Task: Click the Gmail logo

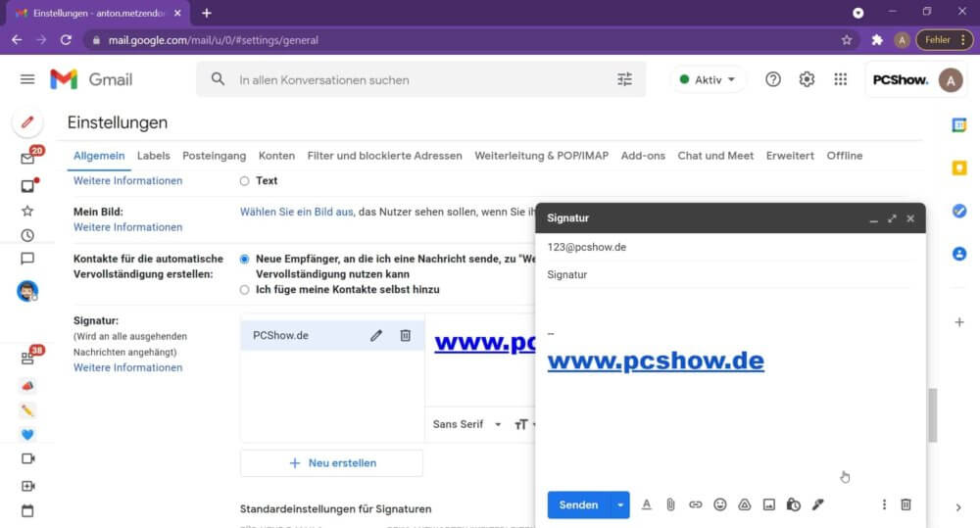Action: pyautogui.click(x=91, y=79)
